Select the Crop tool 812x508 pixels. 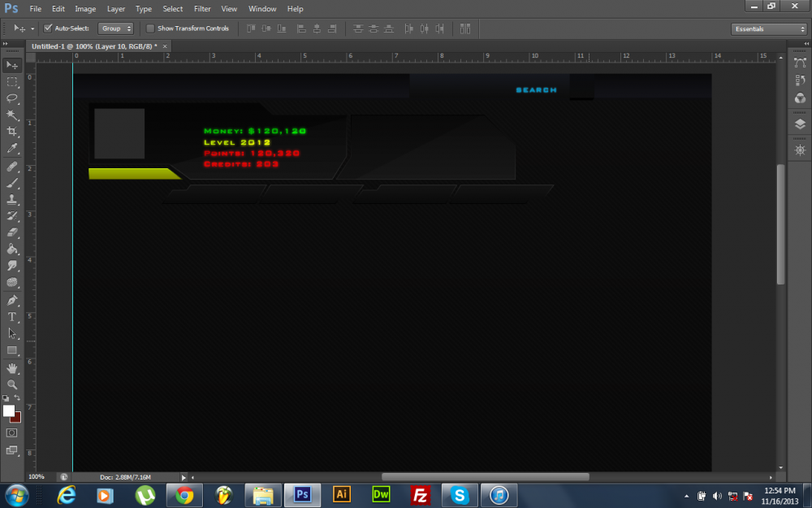click(x=12, y=132)
